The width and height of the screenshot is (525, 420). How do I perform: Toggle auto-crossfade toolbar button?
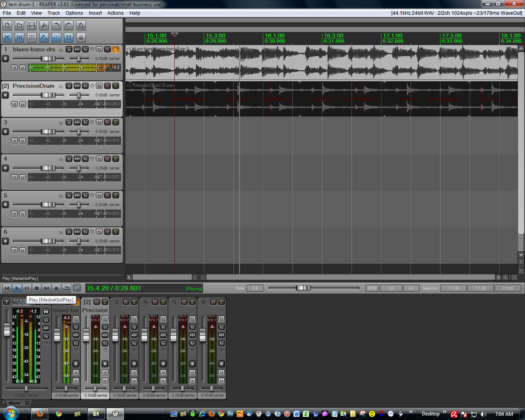pyautogui.click(x=7, y=38)
